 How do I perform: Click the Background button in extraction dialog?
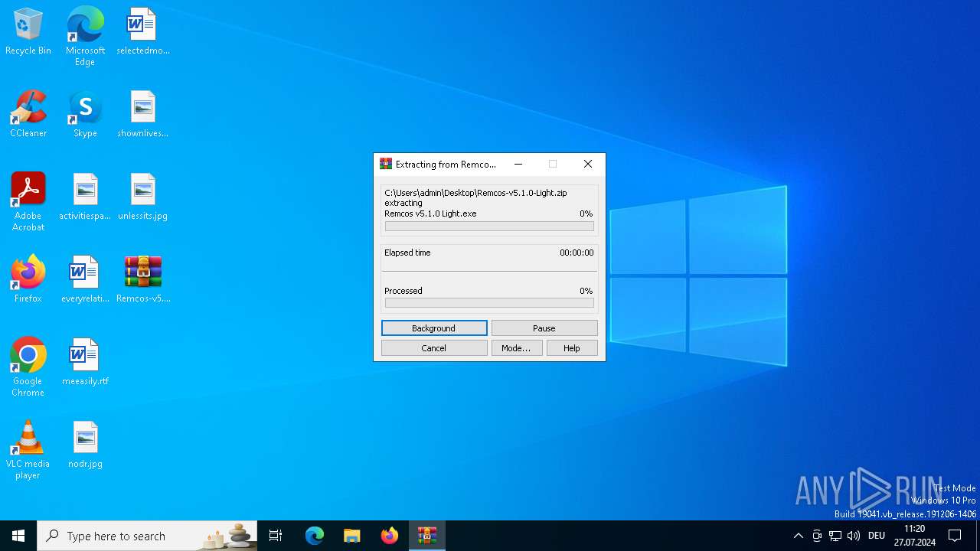pyautogui.click(x=434, y=328)
